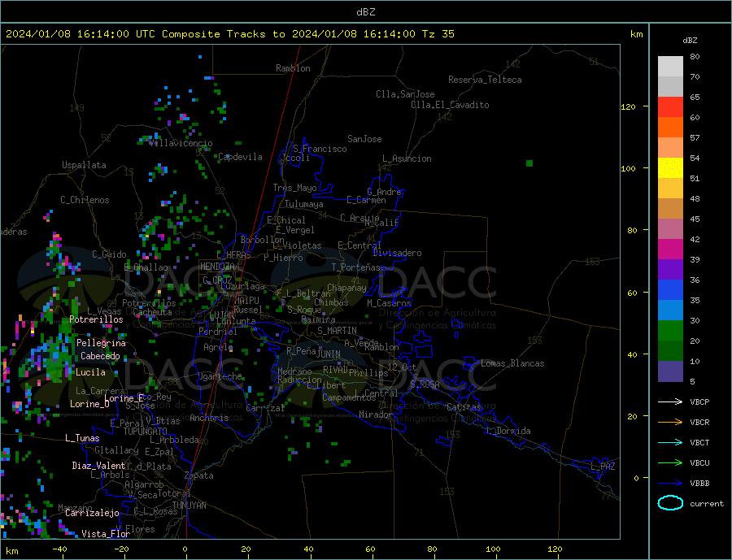The width and height of the screenshot is (732, 560).
Task: Click the 100 tick on right vertical axis
Action: click(629, 168)
